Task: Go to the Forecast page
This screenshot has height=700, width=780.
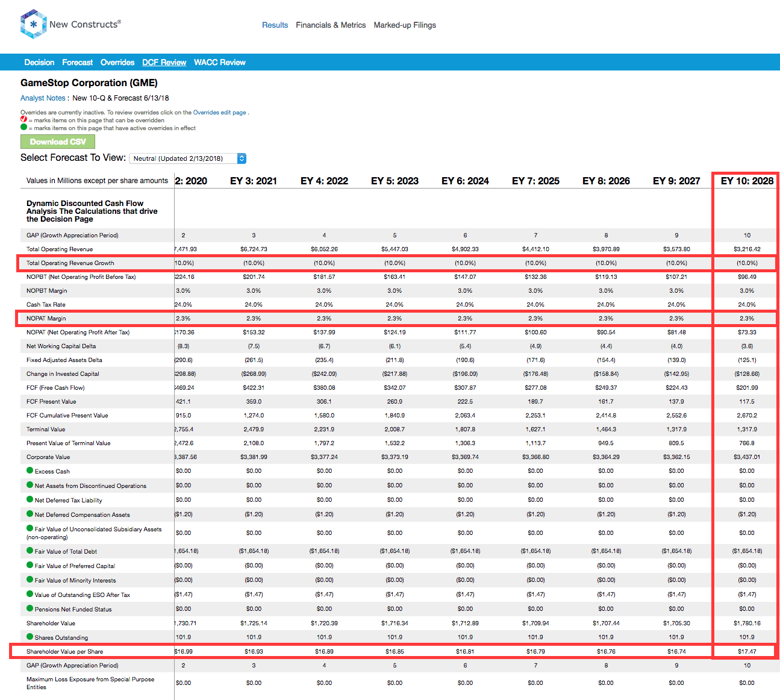Action: [x=78, y=63]
